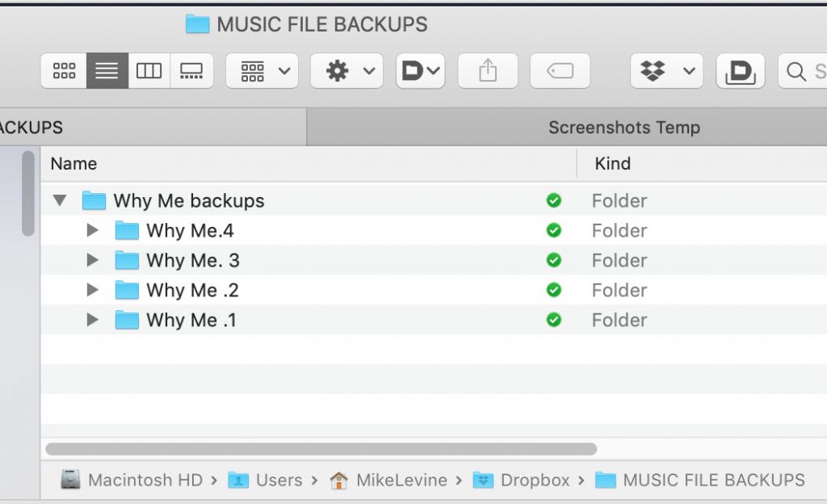The width and height of the screenshot is (827, 504).
Task: Click the Share icon in the toolbar
Action: [488, 70]
